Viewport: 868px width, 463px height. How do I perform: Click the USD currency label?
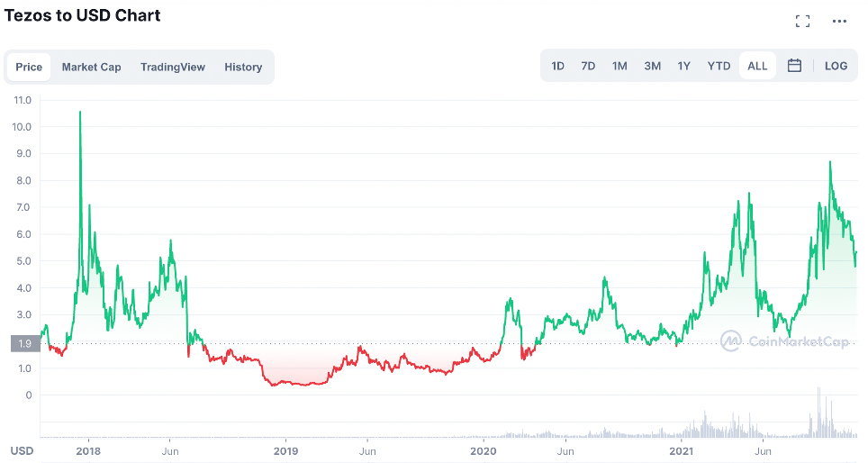coord(23,450)
